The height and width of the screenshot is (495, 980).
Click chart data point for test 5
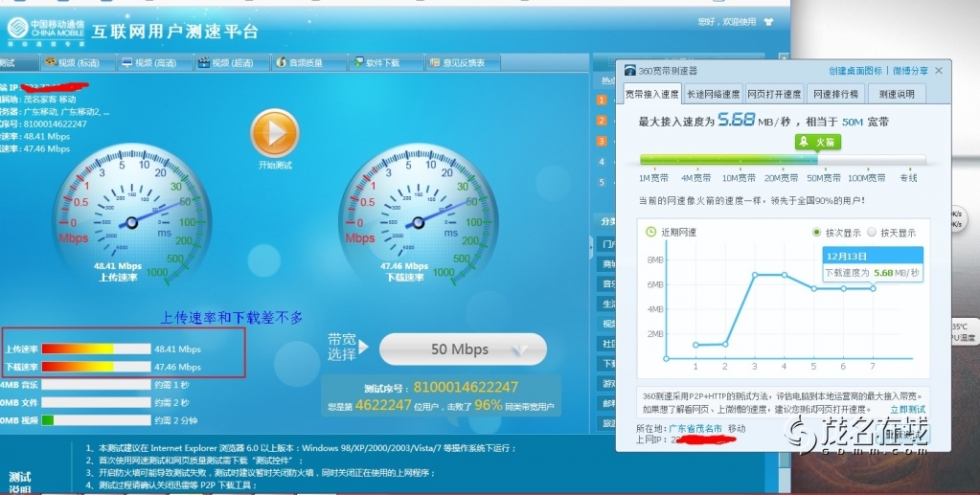point(813,289)
